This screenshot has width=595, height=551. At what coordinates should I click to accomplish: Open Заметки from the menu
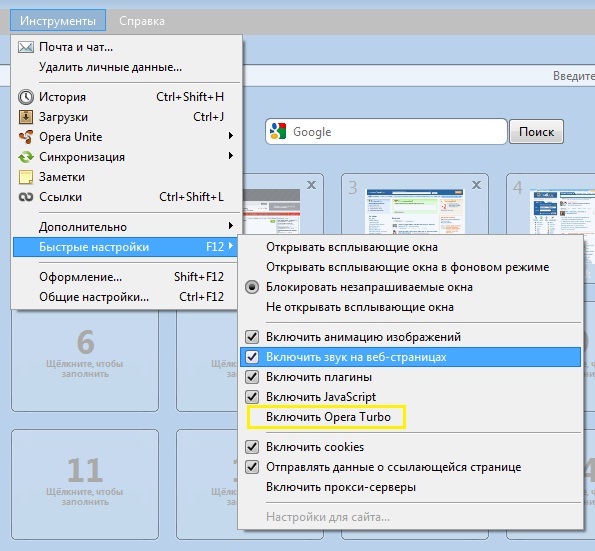(126, 177)
